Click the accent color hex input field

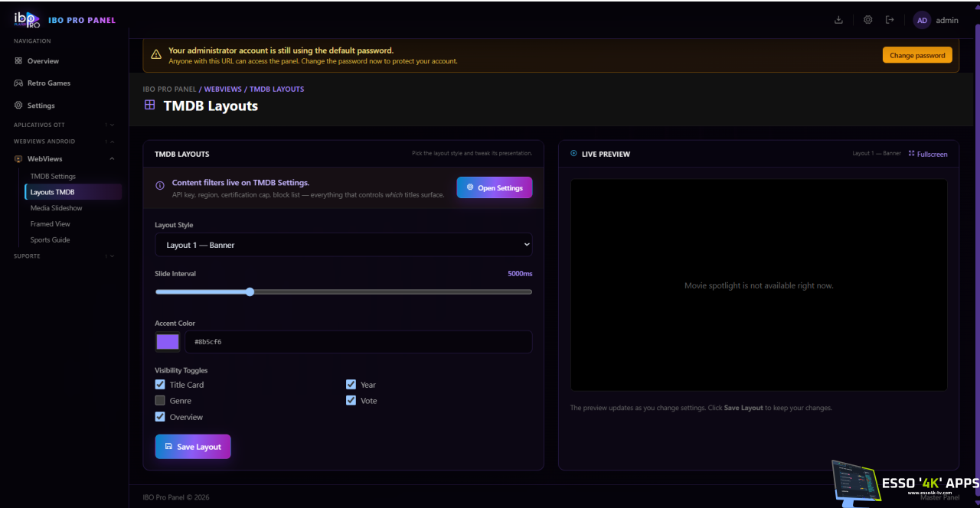pyautogui.click(x=358, y=342)
